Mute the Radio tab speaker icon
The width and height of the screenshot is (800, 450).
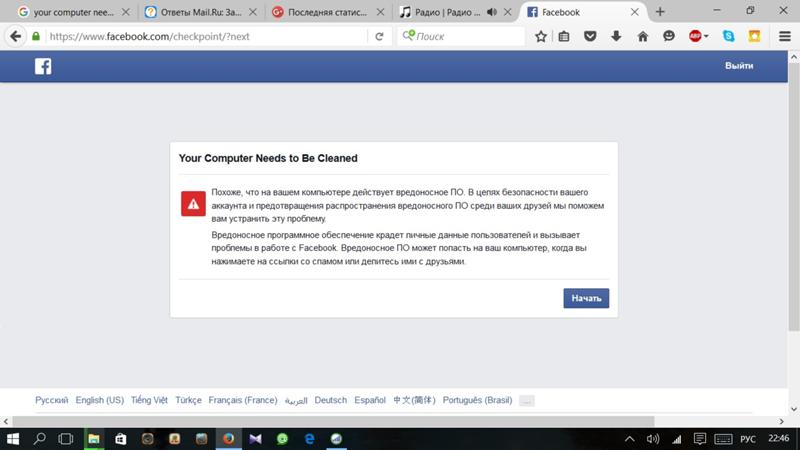pos(492,12)
